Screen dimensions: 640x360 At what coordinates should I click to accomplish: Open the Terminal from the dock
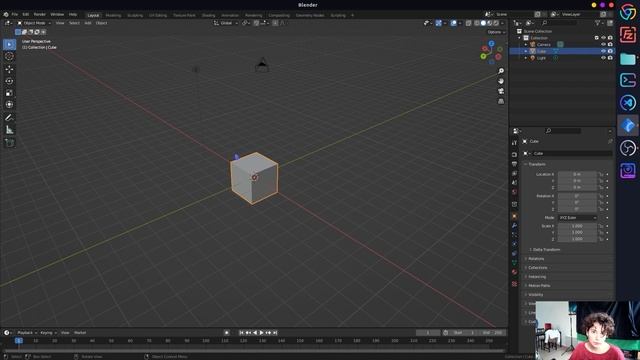pyautogui.click(x=628, y=80)
